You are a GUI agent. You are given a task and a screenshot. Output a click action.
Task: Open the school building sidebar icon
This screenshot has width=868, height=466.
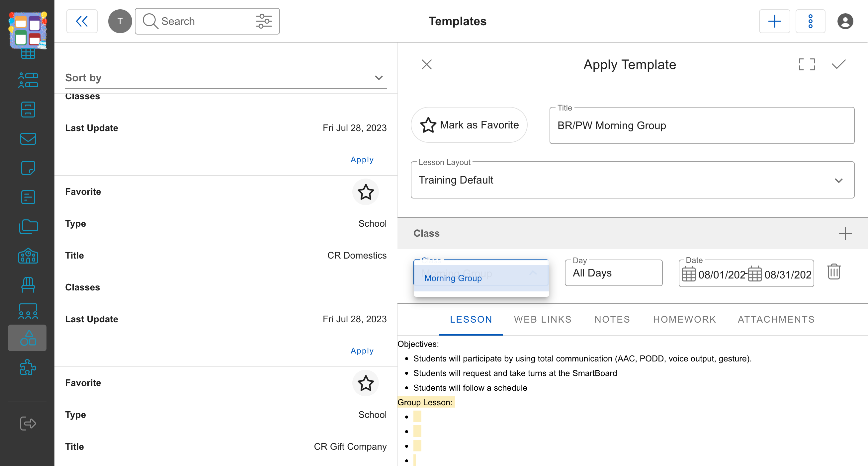tap(28, 256)
